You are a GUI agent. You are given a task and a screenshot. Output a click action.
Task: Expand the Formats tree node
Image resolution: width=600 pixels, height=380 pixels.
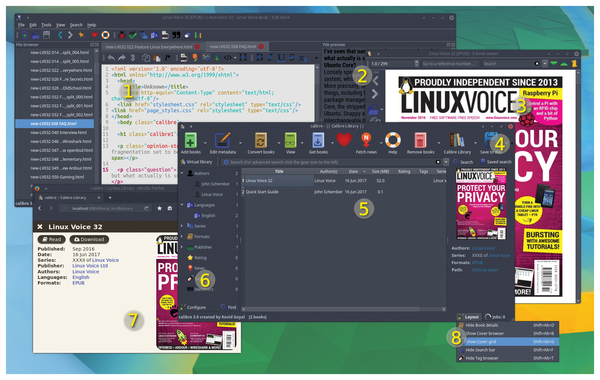[x=182, y=236]
